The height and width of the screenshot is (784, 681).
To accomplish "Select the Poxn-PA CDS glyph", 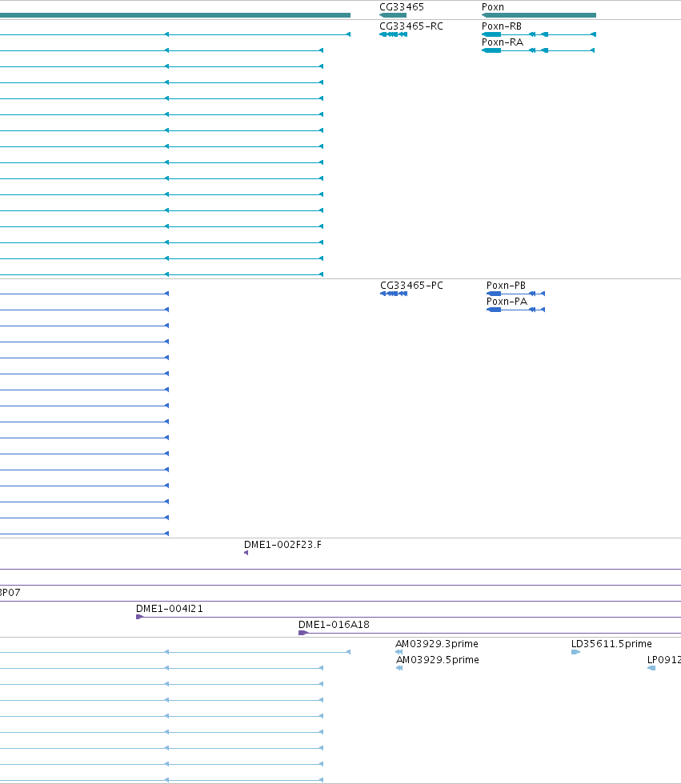I will [515, 310].
